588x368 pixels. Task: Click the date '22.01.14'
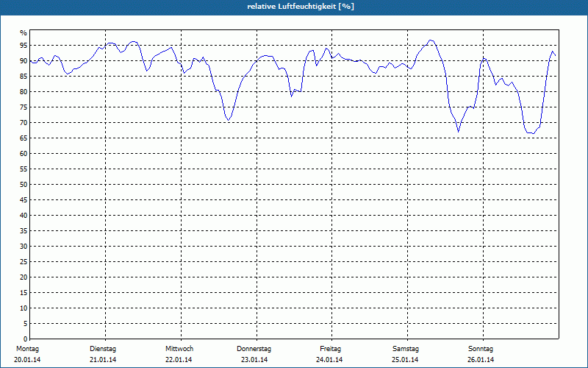[x=179, y=360]
